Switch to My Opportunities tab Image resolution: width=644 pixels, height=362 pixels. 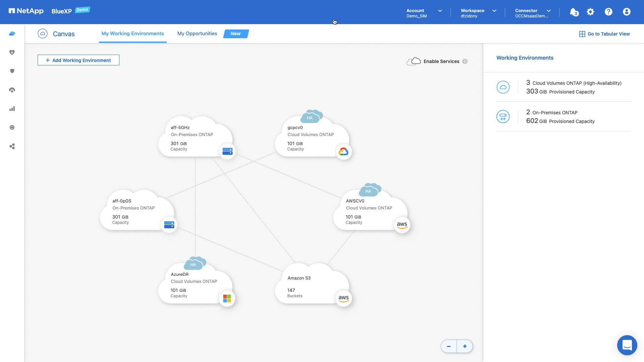click(197, 34)
